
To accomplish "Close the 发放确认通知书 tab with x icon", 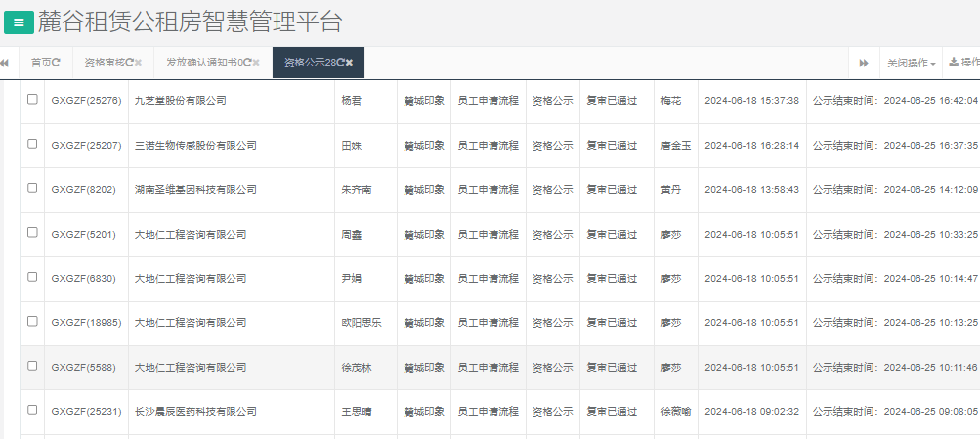I will click(256, 63).
